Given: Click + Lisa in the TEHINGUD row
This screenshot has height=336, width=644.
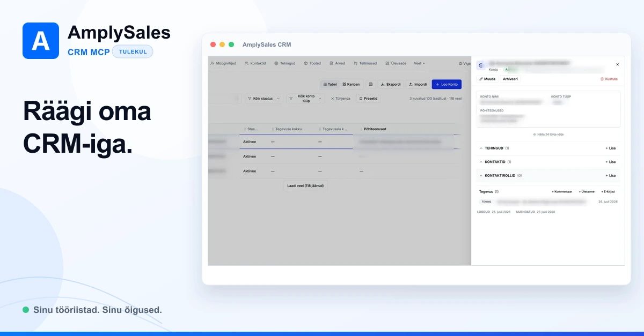Looking at the screenshot, I should pos(611,148).
